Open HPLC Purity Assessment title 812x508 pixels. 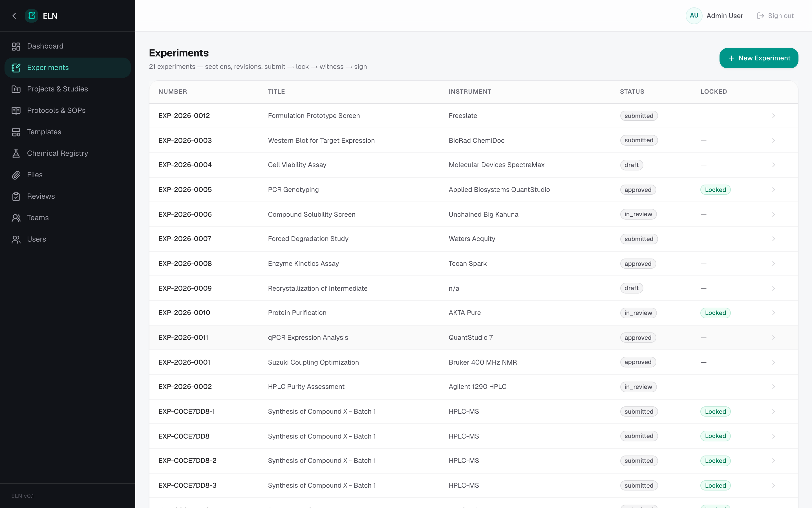(x=306, y=387)
